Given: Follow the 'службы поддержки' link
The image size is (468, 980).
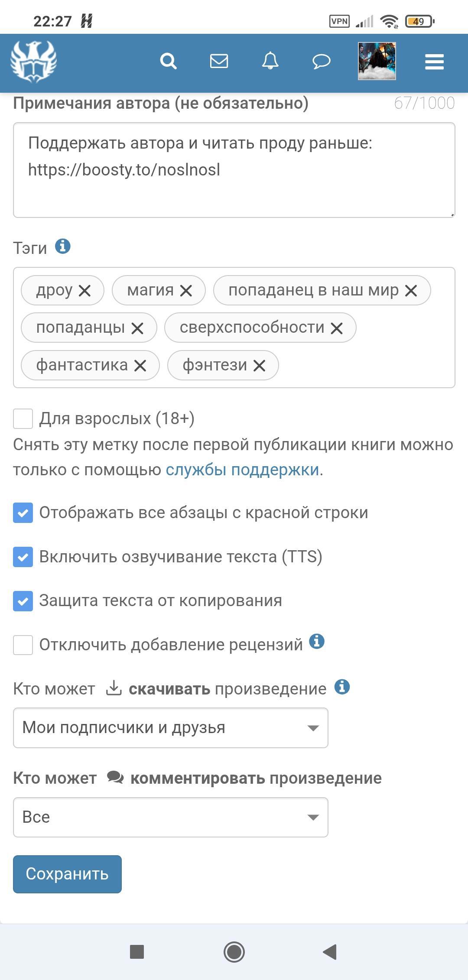Looking at the screenshot, I should pos(242,470).
